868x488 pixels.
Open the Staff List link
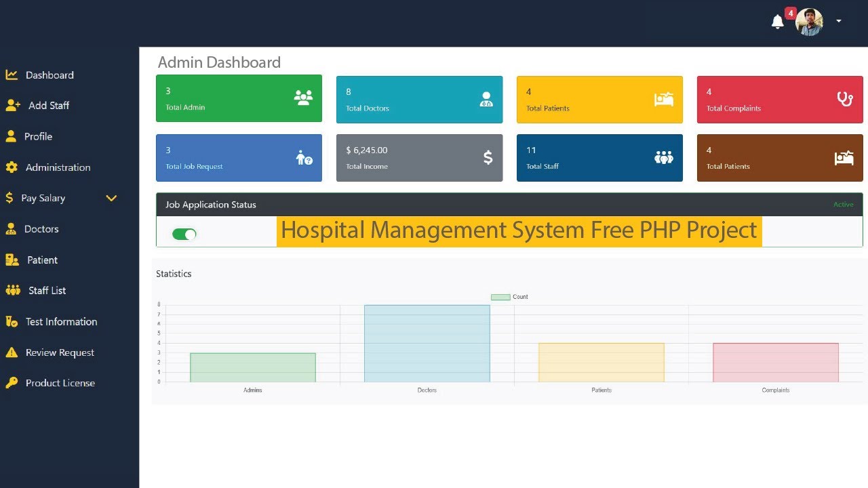[47, 291]
